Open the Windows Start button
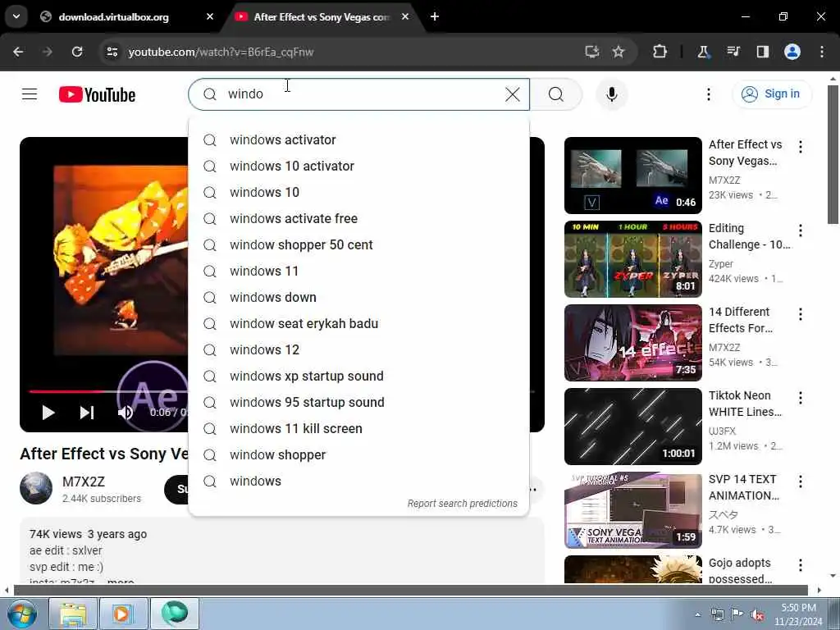 click(22, 614)
